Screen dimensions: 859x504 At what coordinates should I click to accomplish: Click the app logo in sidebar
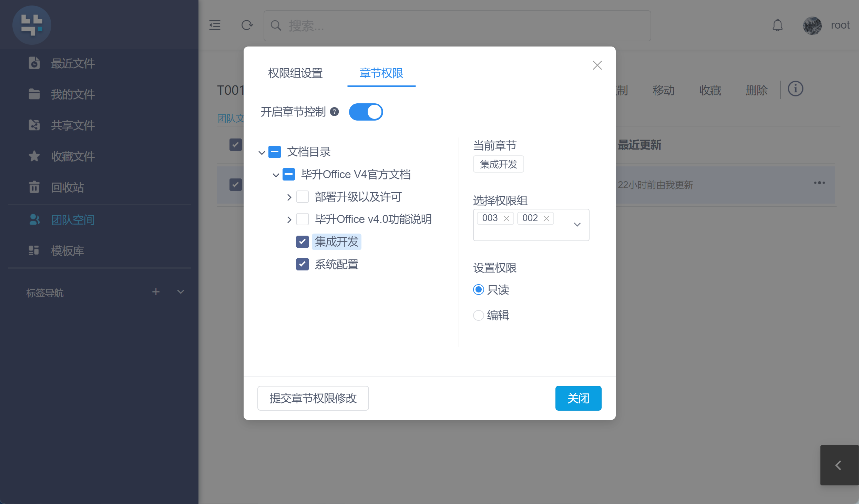(x=32, y=25)
